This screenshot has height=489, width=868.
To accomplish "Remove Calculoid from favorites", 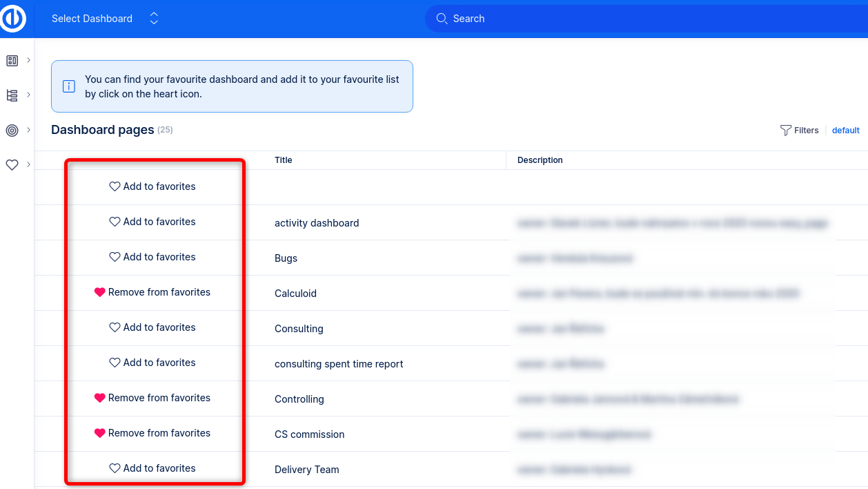I will pos(152,292).
